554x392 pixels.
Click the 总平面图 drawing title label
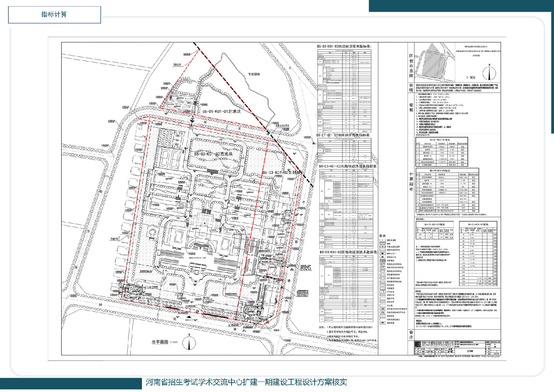(x=160, y=342)
